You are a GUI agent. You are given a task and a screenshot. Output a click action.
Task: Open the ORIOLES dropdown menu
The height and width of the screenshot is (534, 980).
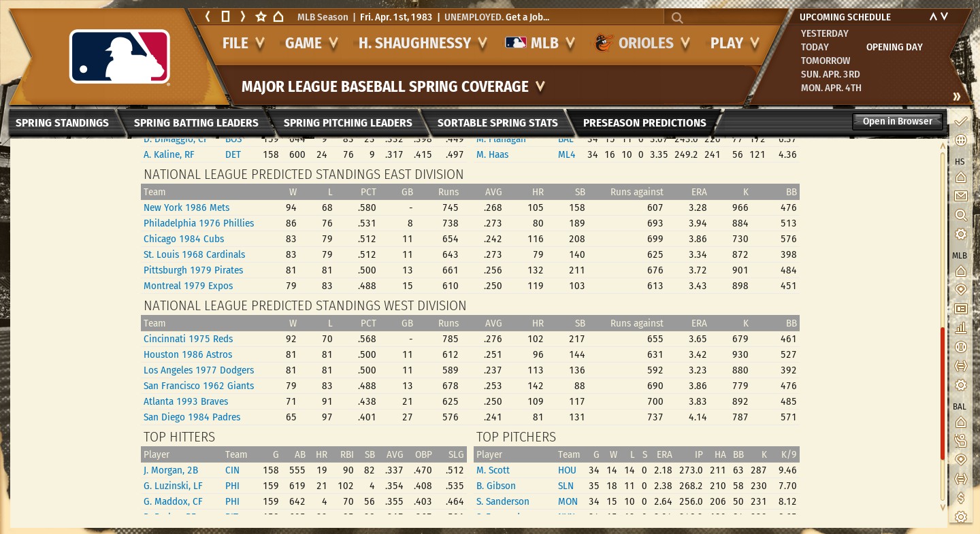coord(642,44)
